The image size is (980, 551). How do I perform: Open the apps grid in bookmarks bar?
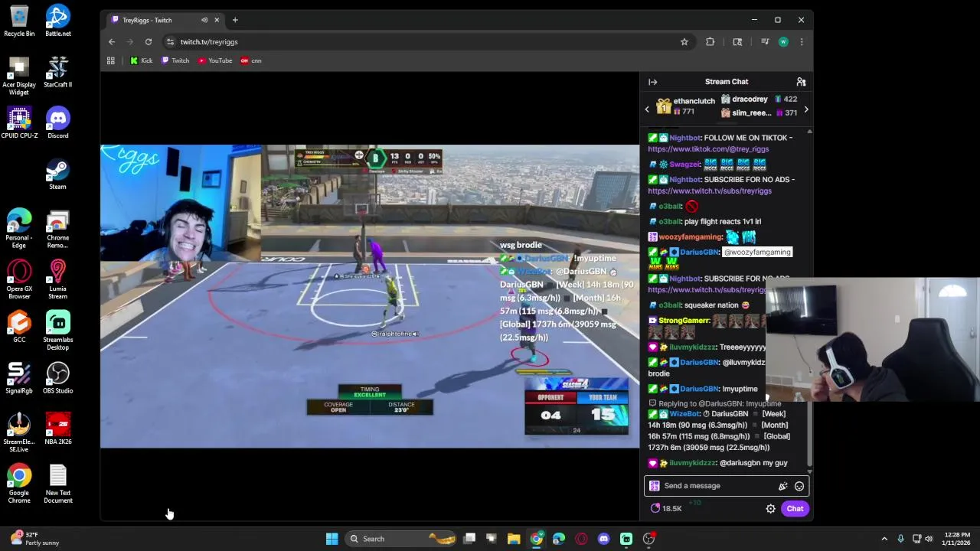pyautogui.click(x=111, y=60)
